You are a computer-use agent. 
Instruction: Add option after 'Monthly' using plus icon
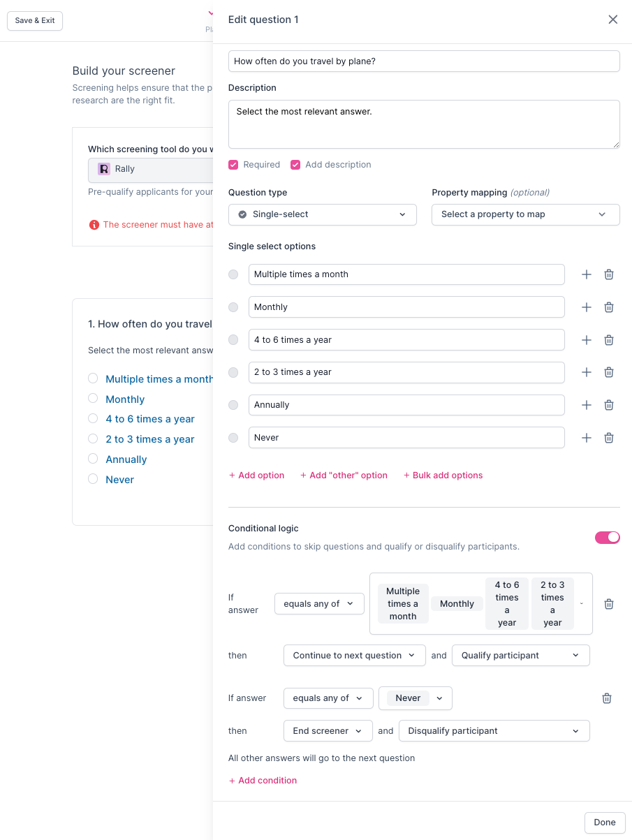(x=587, y=307)
